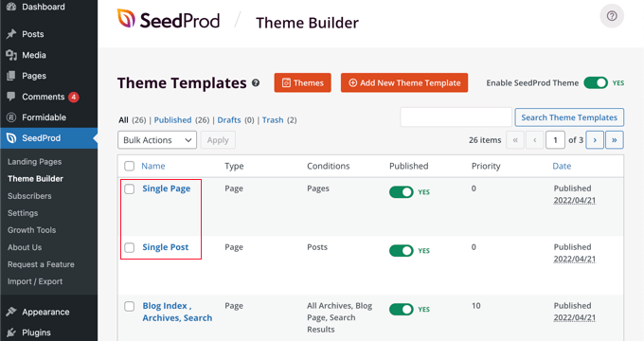
Task: Click the Posts pin icon in sidebar
Action: (11, 34)
